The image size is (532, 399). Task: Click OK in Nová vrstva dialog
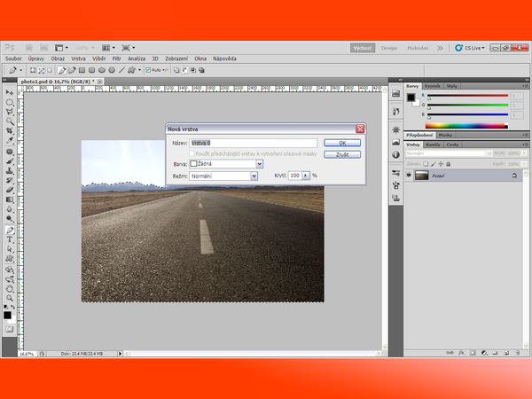341,142
